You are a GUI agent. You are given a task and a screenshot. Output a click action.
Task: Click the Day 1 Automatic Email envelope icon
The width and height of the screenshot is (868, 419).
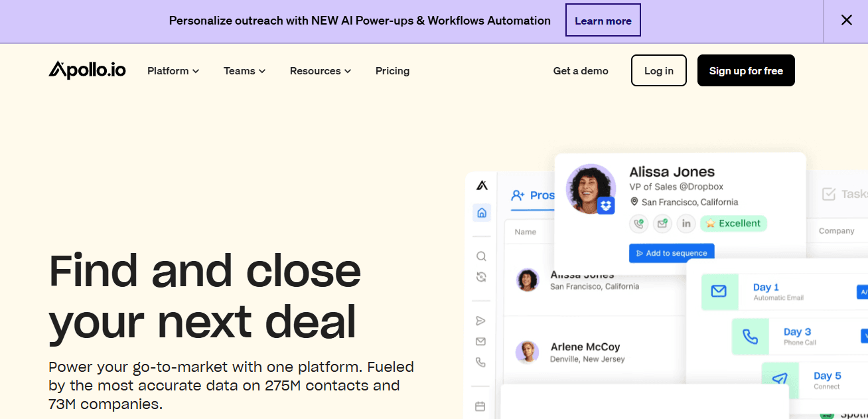coord(719,292)
